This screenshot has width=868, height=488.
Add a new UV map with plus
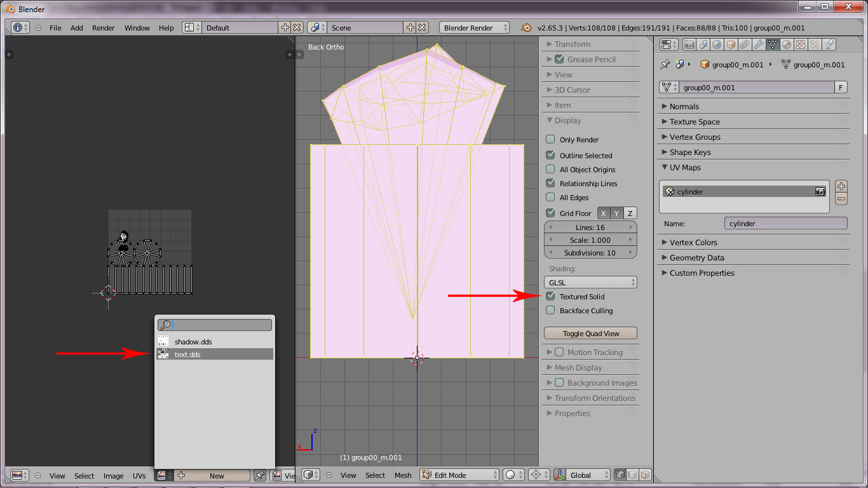point(841,186)
